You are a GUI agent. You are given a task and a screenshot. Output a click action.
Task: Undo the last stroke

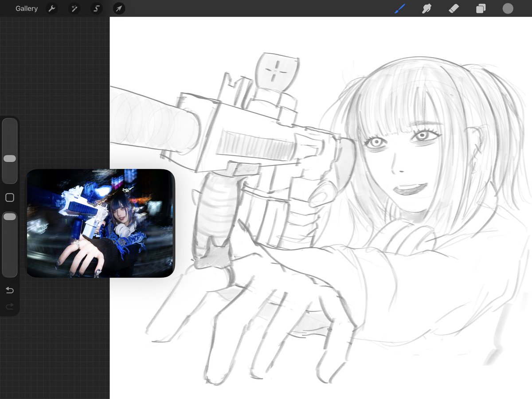[x=10, y=290]
